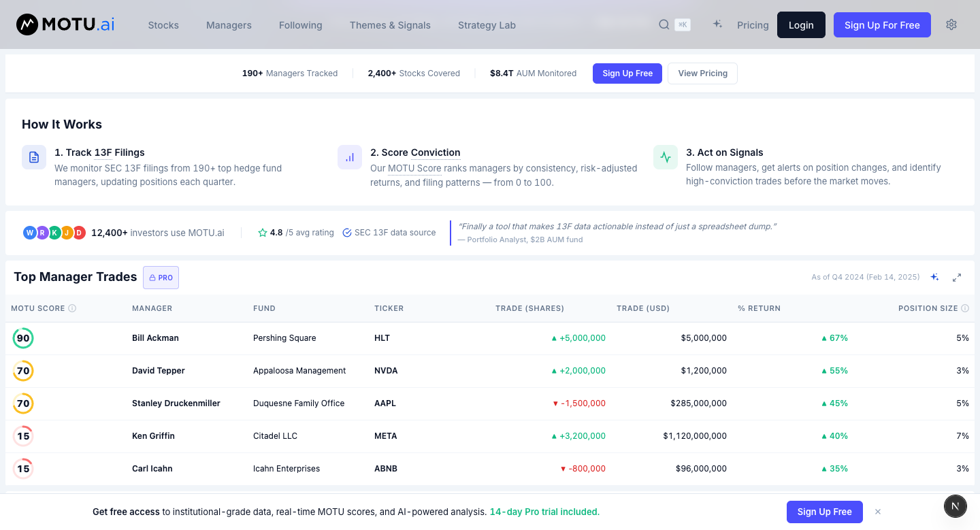Select manager Stanley Druckenmiller
The image size is (980, 530).
click(x=176, y=403)
